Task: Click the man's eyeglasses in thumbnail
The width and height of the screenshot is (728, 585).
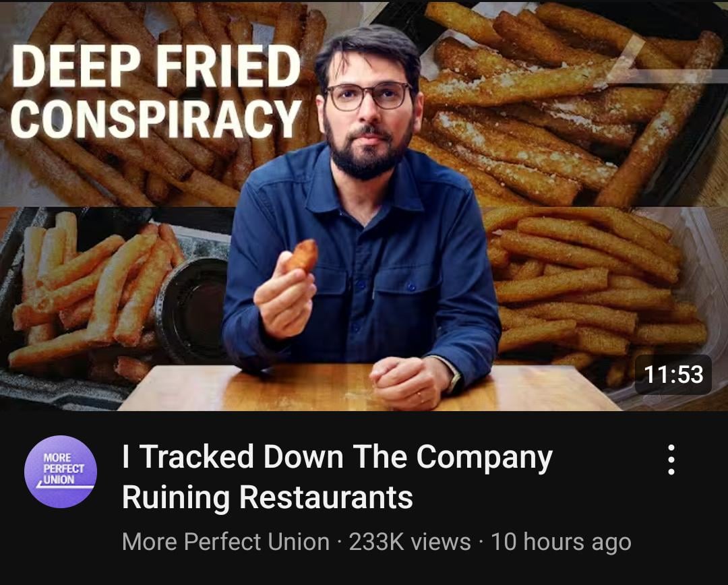Action: pyautogui.click(x=369, y=96)
